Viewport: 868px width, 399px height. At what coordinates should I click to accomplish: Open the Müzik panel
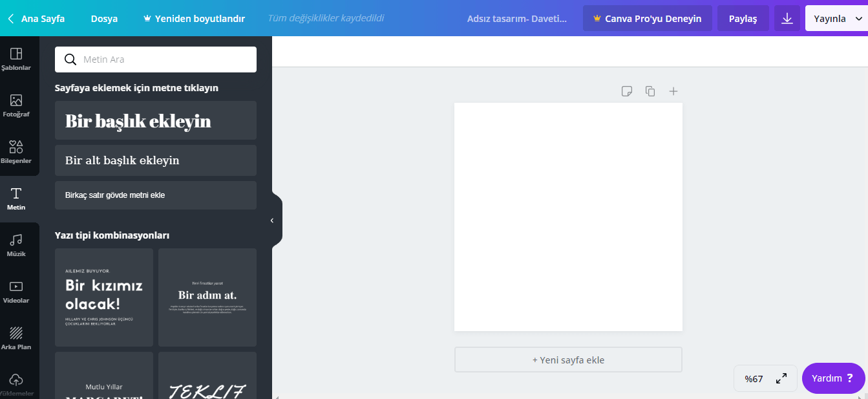(17, 244)
